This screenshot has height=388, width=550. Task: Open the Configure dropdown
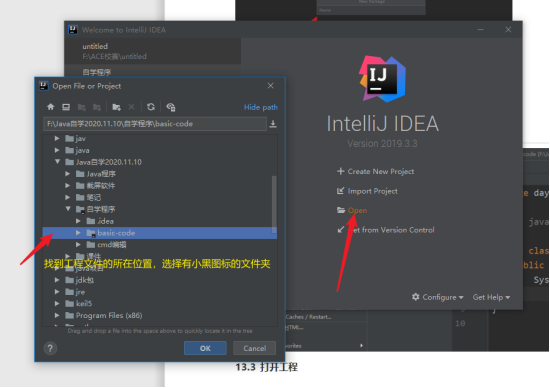[438, 297]
